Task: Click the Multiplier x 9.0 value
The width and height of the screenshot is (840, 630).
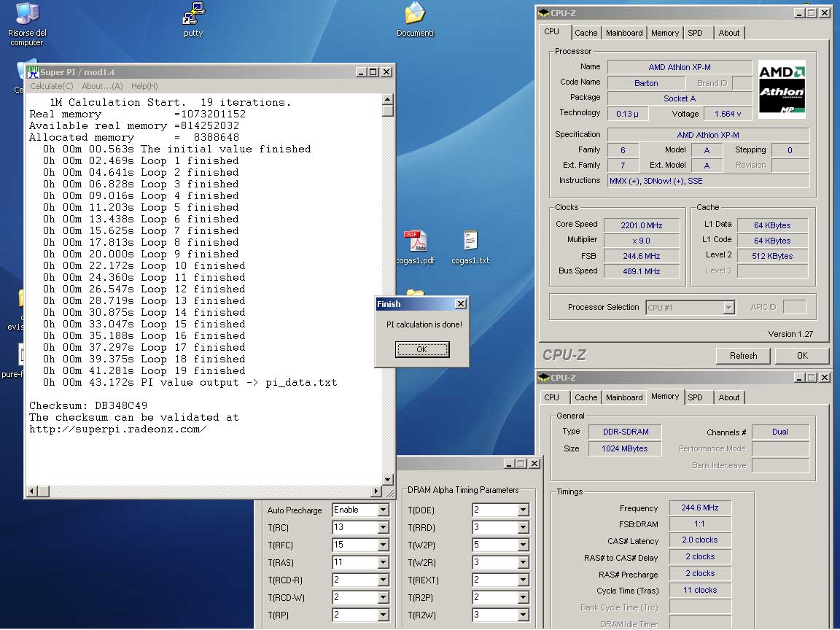Action: pyautogui.click(x=641, y=241)
